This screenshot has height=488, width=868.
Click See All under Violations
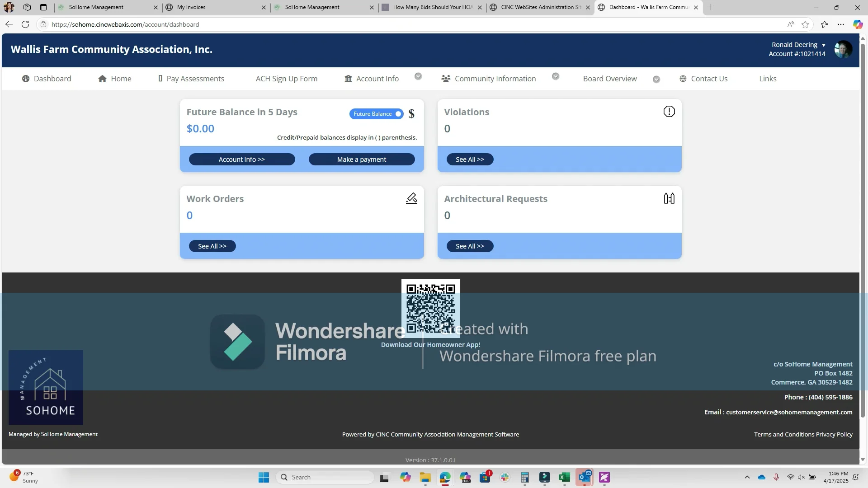click(x=470, y=160)
